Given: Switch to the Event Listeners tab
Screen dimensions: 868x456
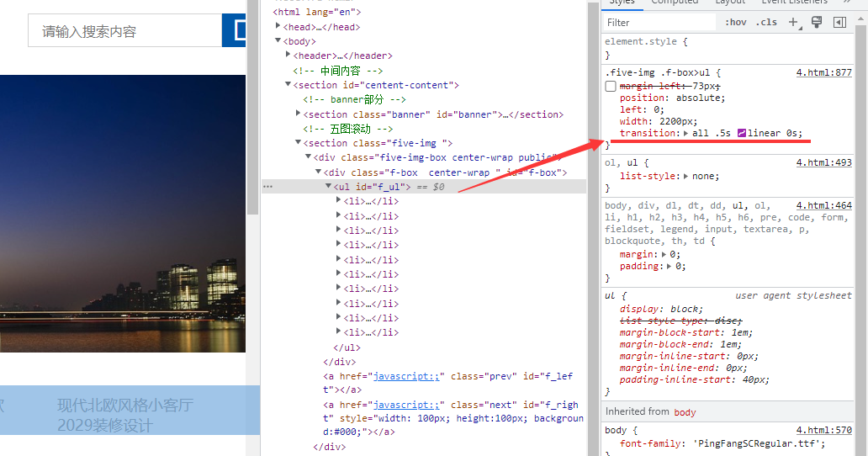Looking at the screenshot, I should click(794, 3).
